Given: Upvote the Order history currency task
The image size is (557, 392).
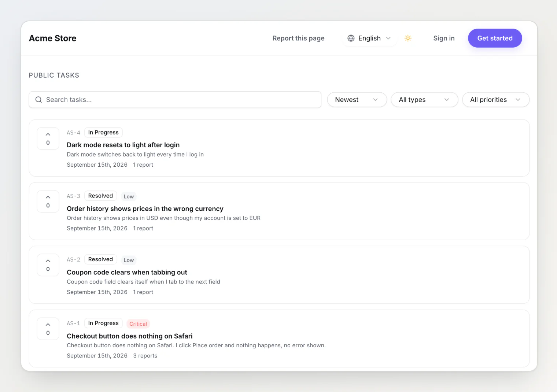Looking at the screenshot, I should [48, 201].
